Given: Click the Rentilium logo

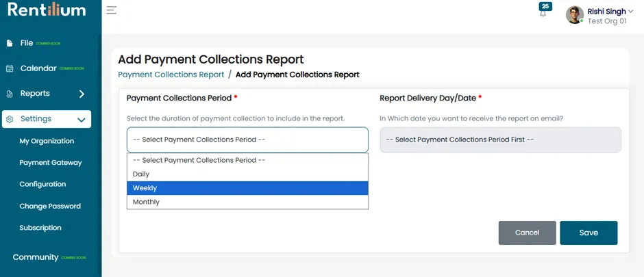Looking at the screenshot, I should point(47,10).
